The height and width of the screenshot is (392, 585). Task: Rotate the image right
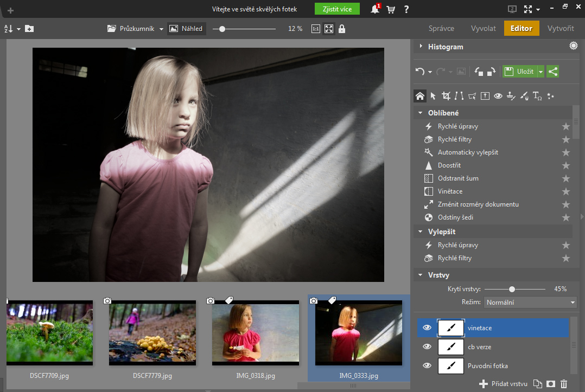point(492,71)
